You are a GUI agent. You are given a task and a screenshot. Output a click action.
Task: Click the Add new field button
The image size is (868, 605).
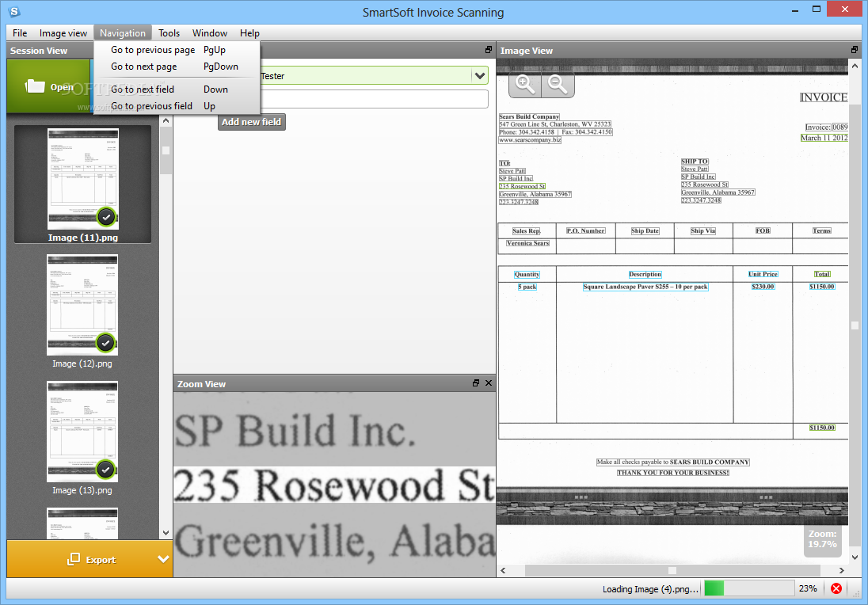(x=252, y=122)
